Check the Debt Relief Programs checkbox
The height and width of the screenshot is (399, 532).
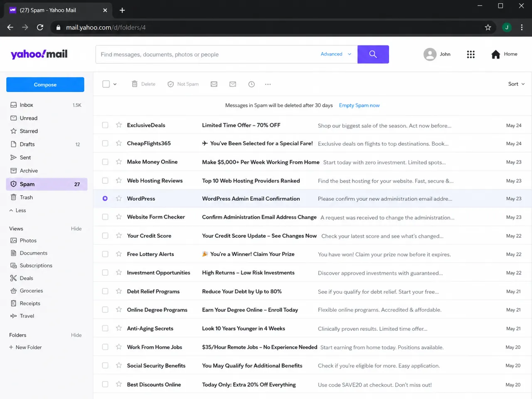(105, 291)
